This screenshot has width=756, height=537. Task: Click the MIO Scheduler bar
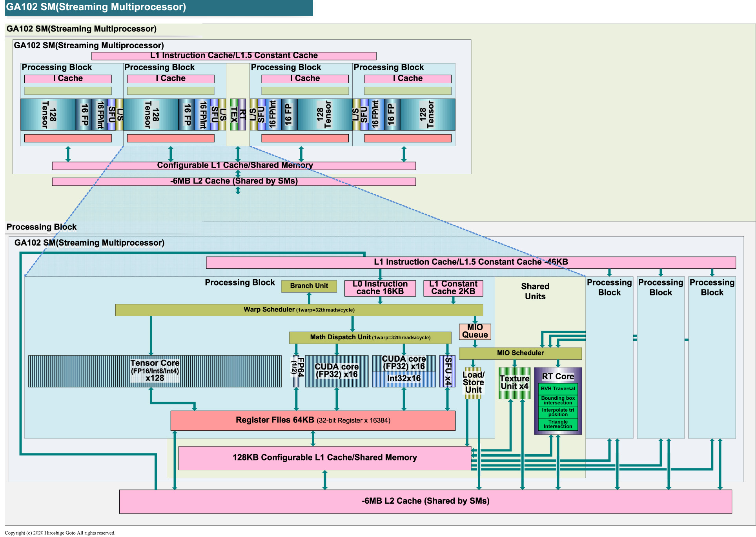pos(520,353)
